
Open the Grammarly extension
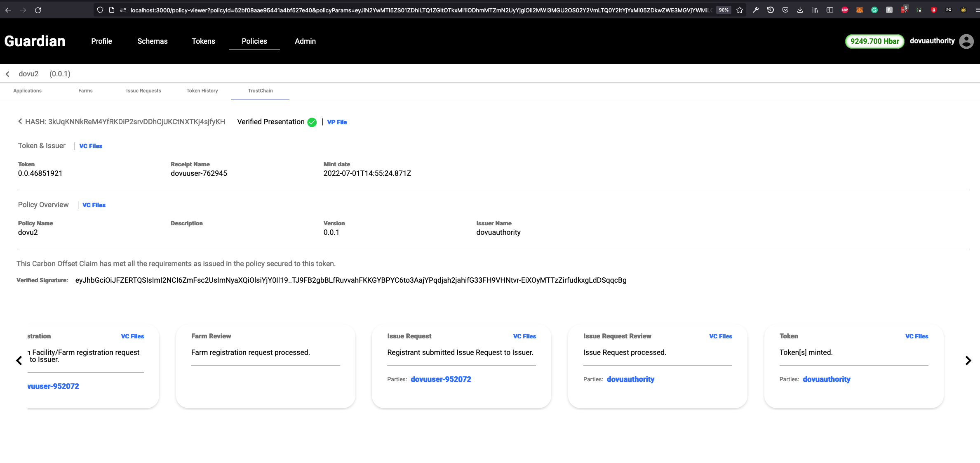(874, 9)
